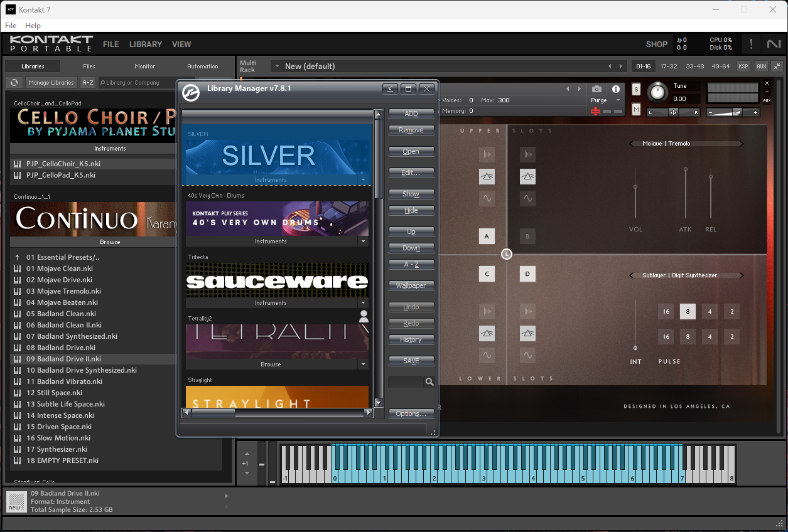This screenshot has height=532, width=788.
Task: Click the exclamation alert icon in header
Action: [751, 44]
